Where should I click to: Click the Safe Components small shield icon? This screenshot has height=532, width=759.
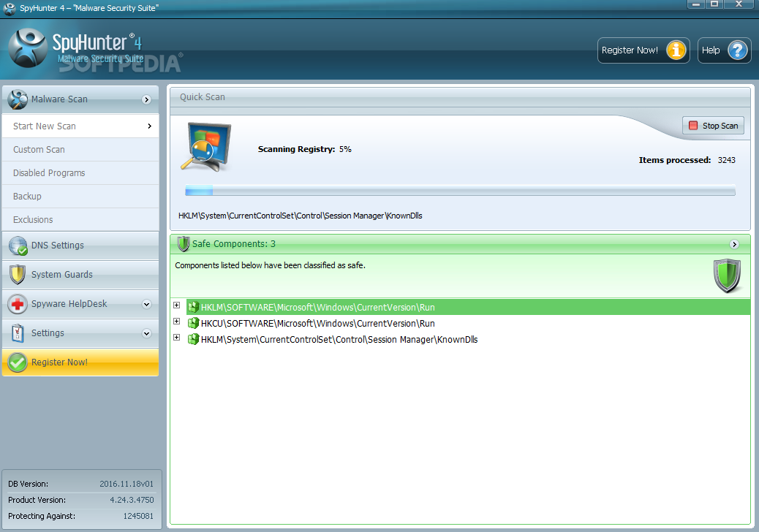(184, 244)
